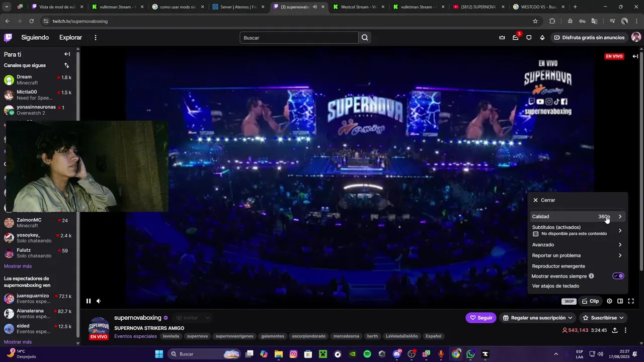Open the Avanzado submenu

click(x=578, y=245)
